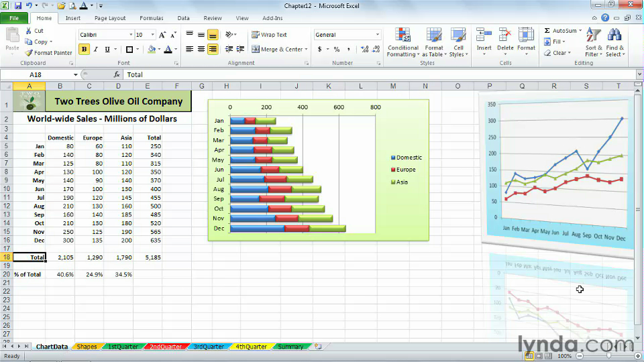The image size is (644, 362).
Task: Click the Format cells button
Action: click(x=526, y=42)
